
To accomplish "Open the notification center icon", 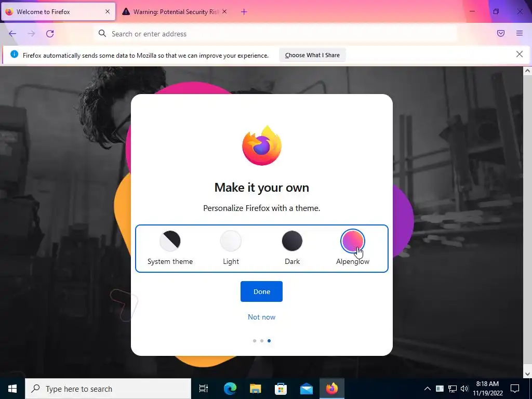I will click(x=515, y=389).
